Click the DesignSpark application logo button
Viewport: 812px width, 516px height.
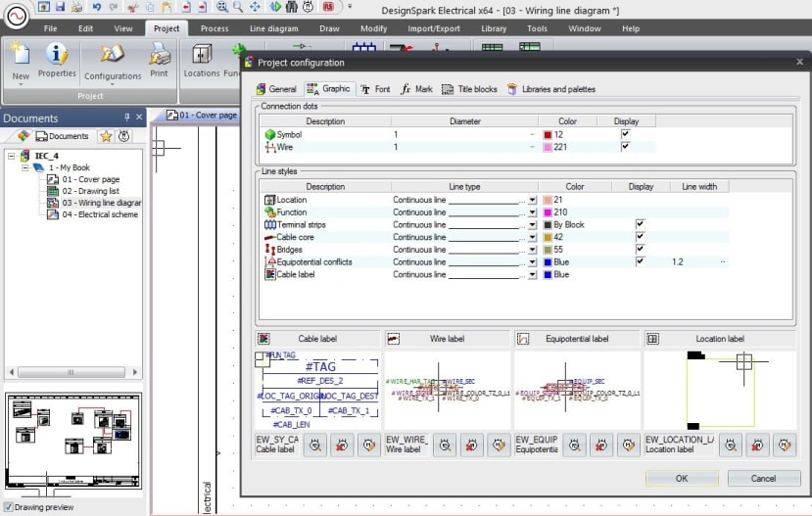pyautogui.click(x=16, y=16)
